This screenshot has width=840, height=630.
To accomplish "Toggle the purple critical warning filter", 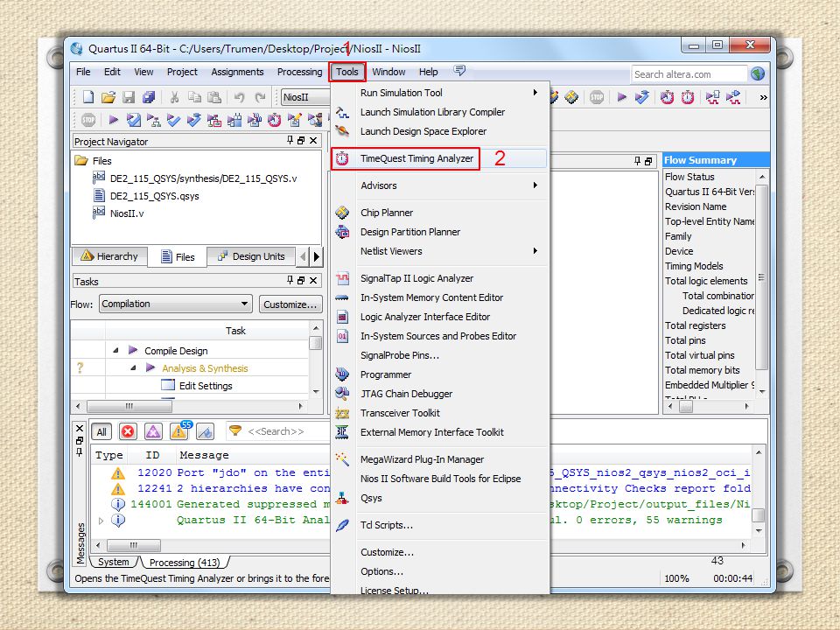I will click(153, 431).
